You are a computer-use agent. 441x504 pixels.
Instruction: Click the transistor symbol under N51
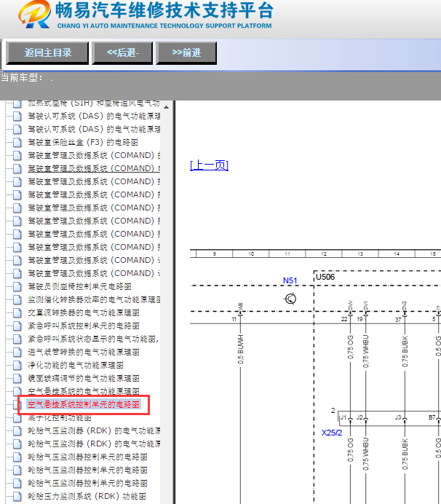point(290,299)
